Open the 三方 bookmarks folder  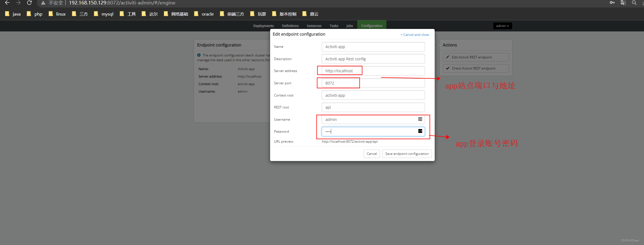80,14
